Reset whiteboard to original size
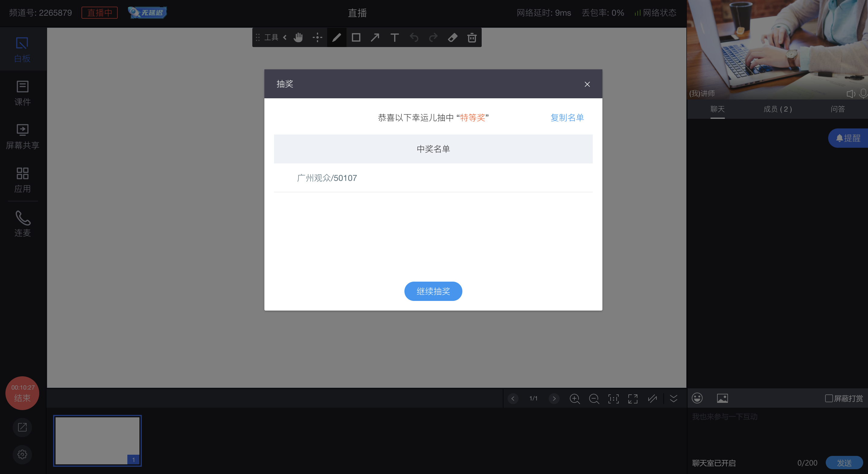The image size is (868, 474). click(613, 399)
